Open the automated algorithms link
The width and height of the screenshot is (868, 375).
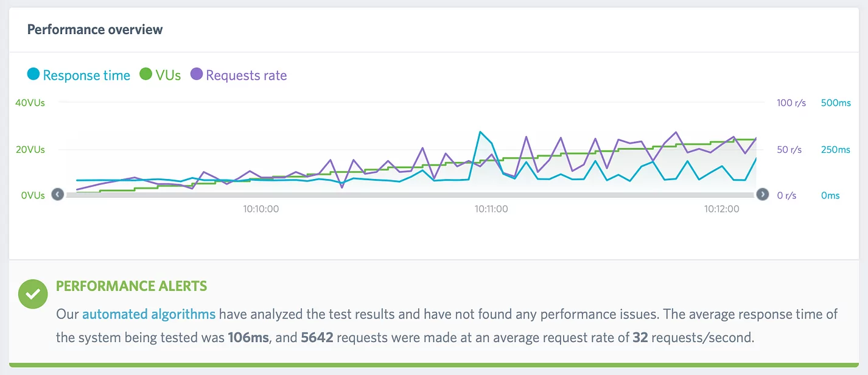pos(149,314)
